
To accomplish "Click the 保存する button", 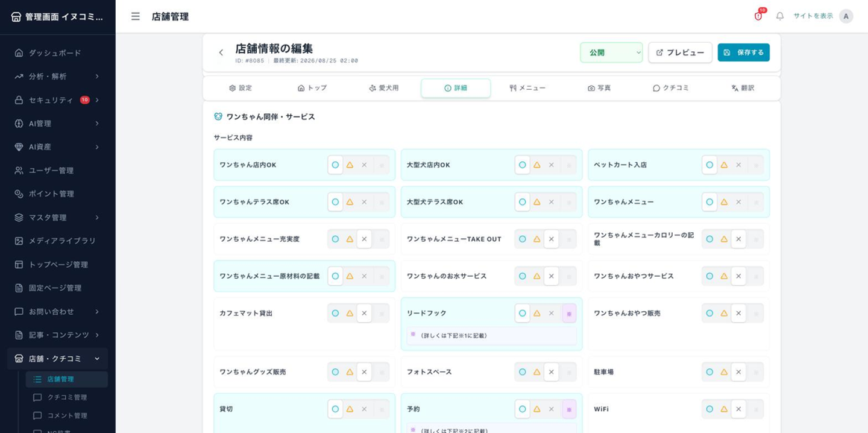I will 743,52.
